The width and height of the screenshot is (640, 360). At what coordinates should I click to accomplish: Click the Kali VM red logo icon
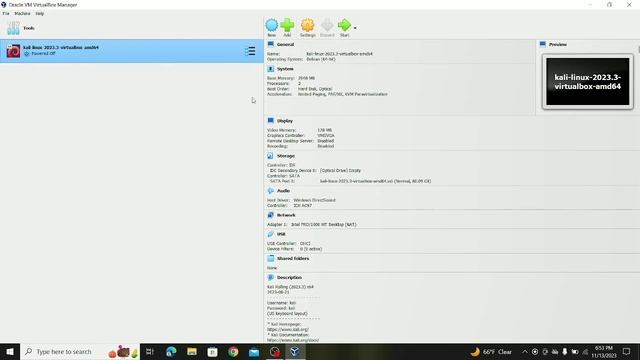pyautogui.click(x=13, y=51)
